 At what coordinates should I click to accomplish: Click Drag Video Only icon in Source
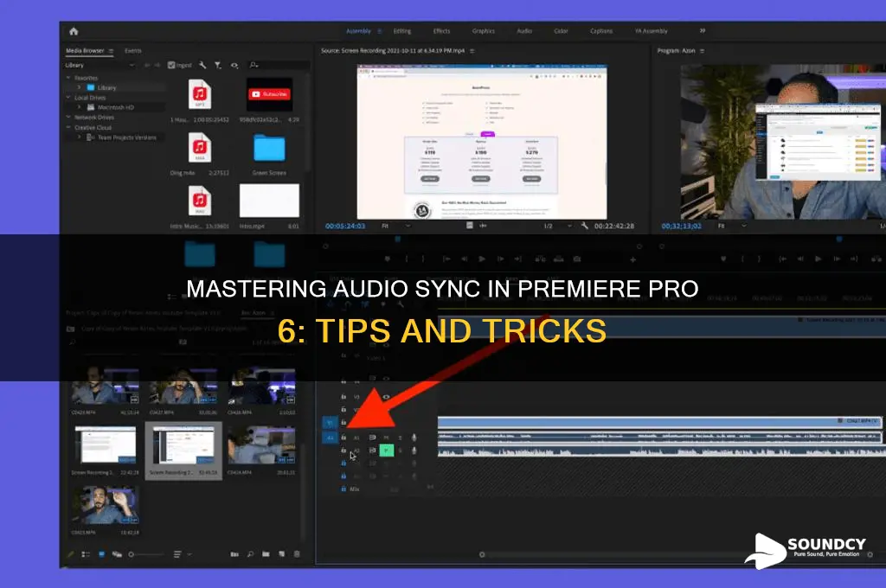[470, 226]
